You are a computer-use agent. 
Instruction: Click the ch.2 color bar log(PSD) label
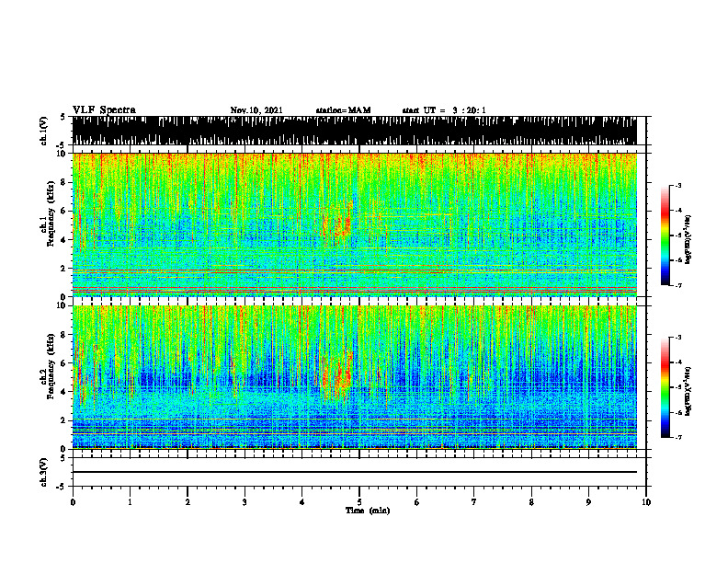[688, 392]
